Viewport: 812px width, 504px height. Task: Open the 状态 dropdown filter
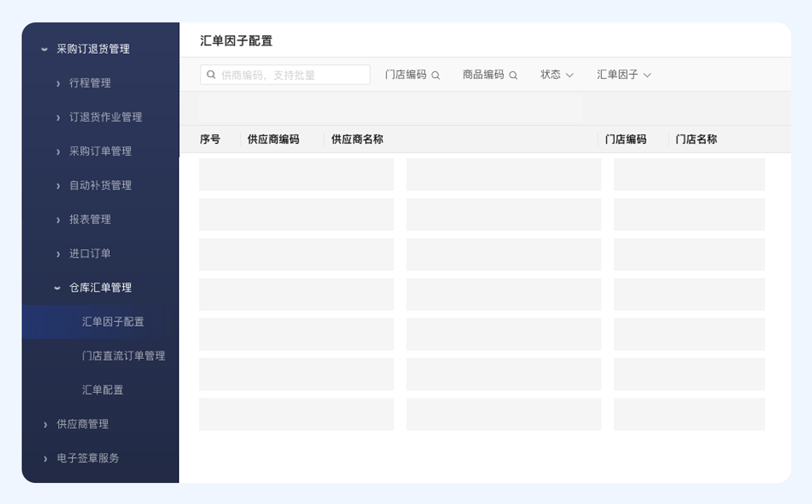coord(556,75)
